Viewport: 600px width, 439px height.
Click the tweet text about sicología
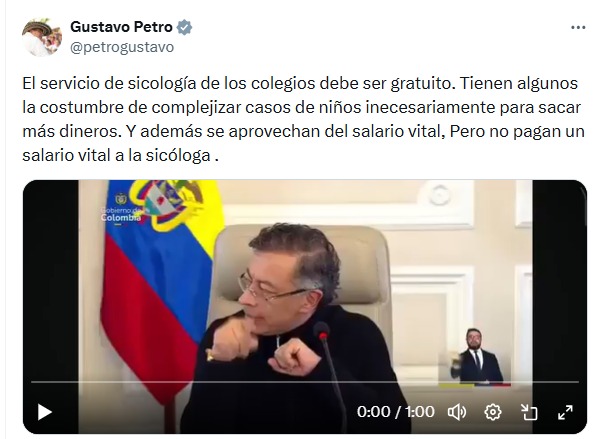tap(303, 119)
